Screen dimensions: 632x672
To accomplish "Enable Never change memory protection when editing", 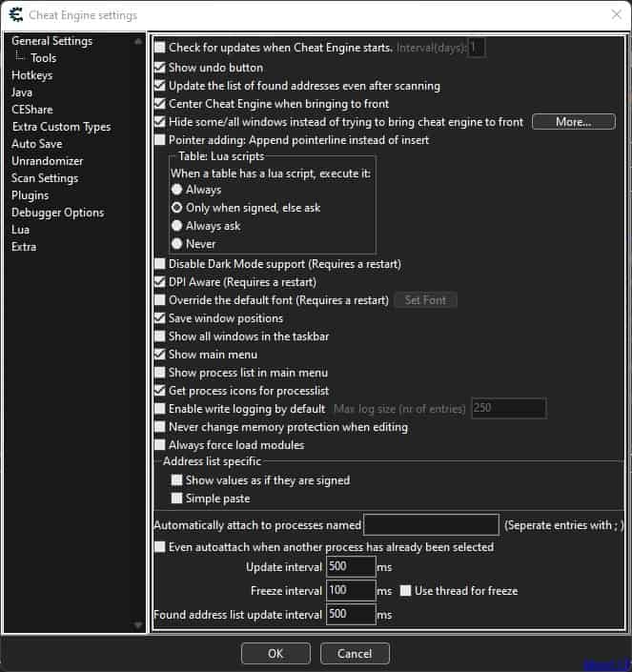I will click(160, 427).
